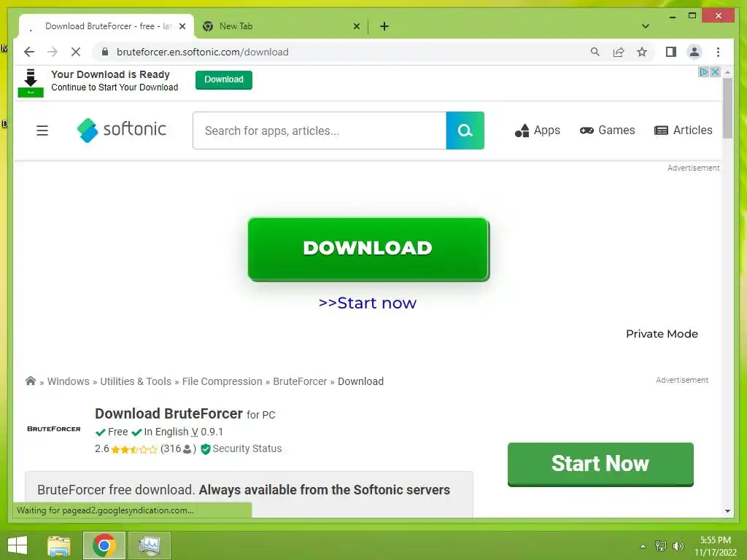Stop loading the page
The image size is (747, 560).
(76, 52)
